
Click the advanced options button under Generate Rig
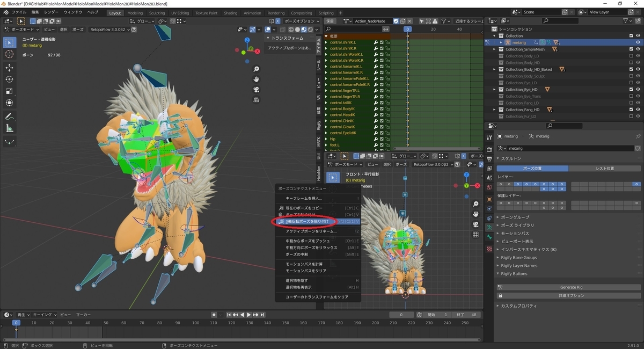[568, 295]
